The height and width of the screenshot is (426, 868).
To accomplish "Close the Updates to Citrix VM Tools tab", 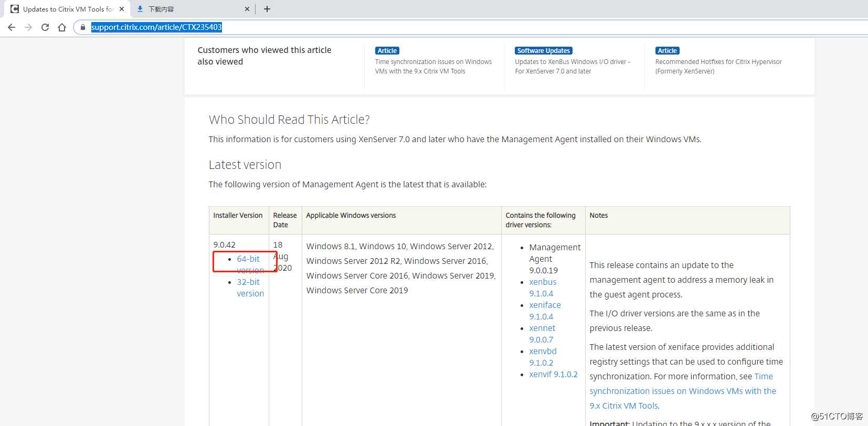I will click(122, 9).
